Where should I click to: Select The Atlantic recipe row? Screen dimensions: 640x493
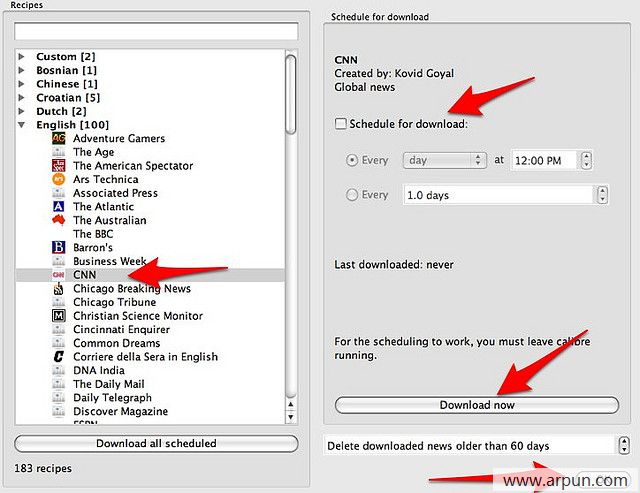point(150,207)
